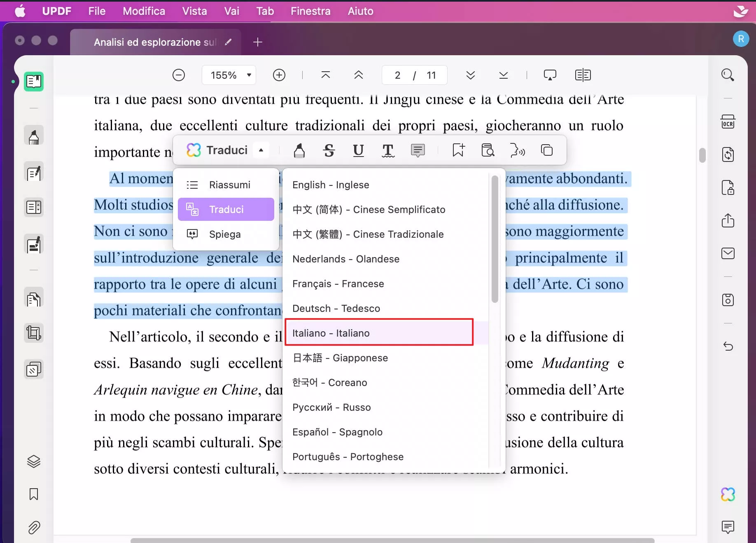This screenshot has height=543, width=756.
Task: Select Français - Francese language
Action: (386, 283)
